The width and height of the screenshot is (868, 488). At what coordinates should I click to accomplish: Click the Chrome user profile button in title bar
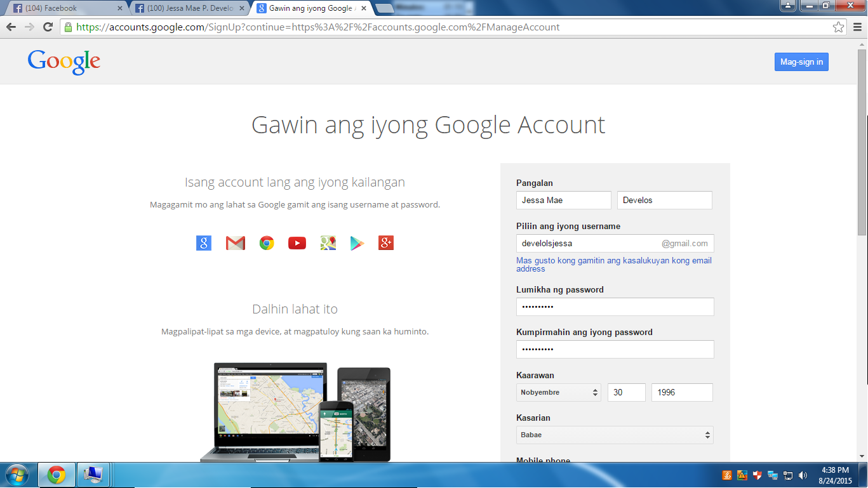(x=787, y=6)
